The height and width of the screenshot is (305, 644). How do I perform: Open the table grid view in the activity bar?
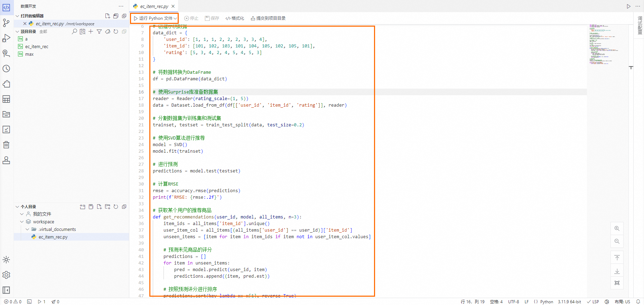point(6,99)
